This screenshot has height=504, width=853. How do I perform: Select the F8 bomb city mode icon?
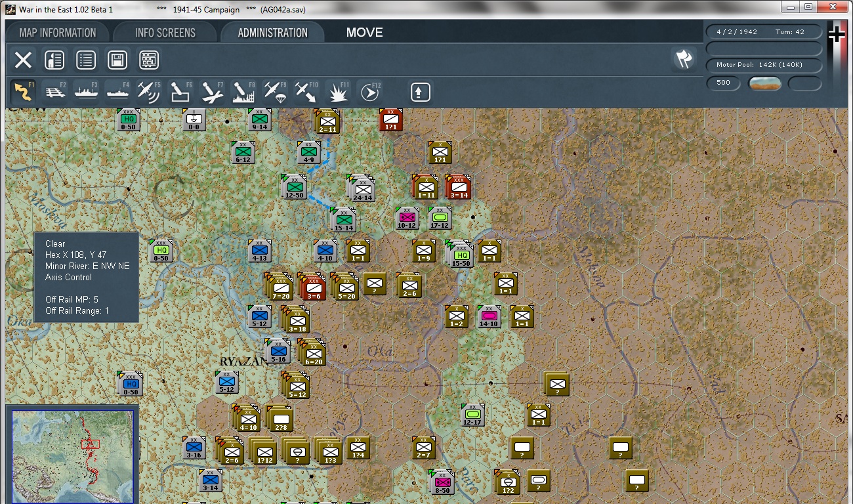click(243, 91)
